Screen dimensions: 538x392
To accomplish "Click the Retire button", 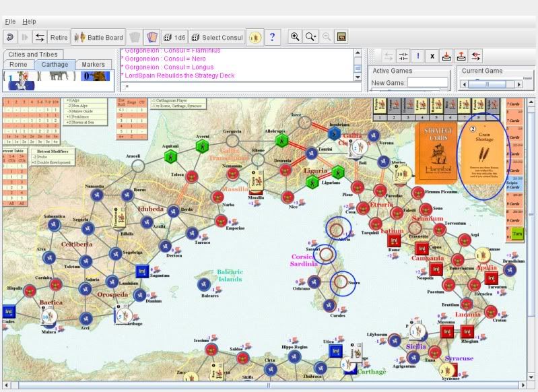I will 59,37.
